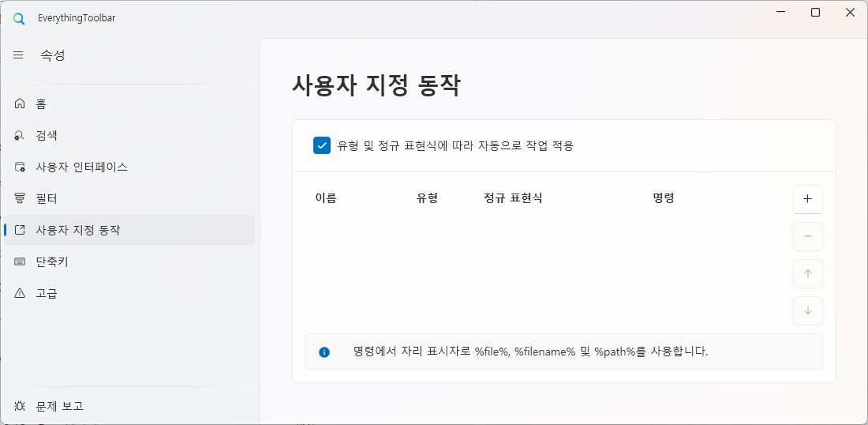Screen dimensions: 868x425
Task: Click the 이름 column header
Action: pos(325,198)
